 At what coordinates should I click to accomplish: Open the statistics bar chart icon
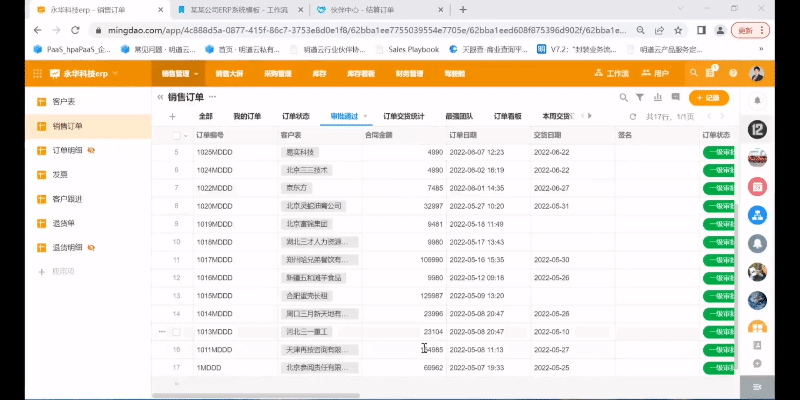click(658, 97)
